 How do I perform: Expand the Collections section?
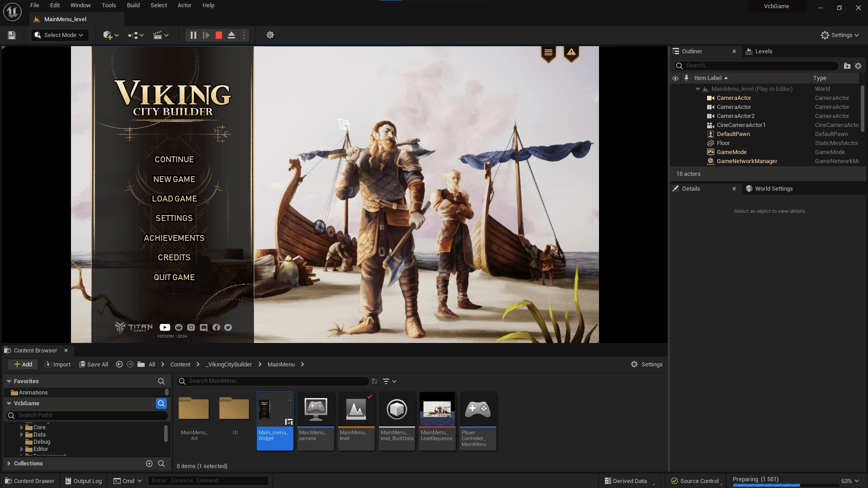coord(9,464)
